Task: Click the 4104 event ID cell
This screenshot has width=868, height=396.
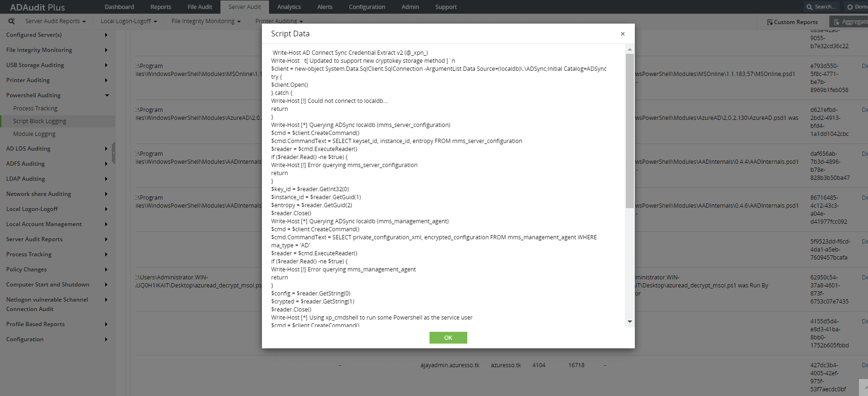Action: coord(539,365)
